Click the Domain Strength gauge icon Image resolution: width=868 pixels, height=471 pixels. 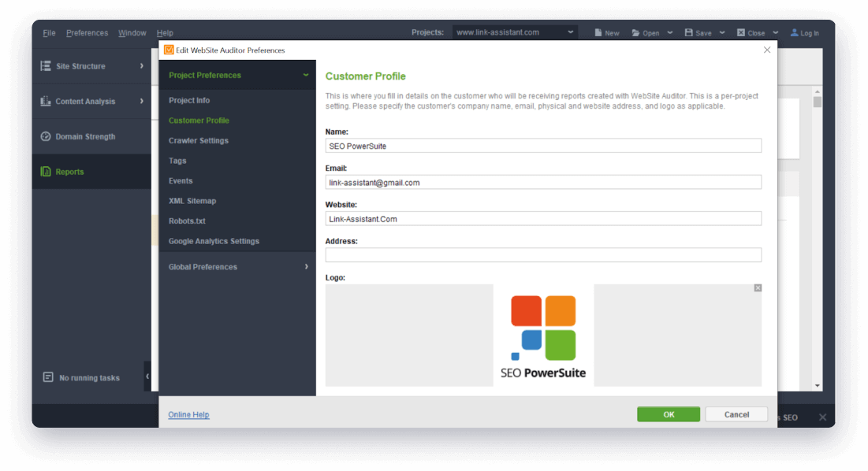coord(46,137)
